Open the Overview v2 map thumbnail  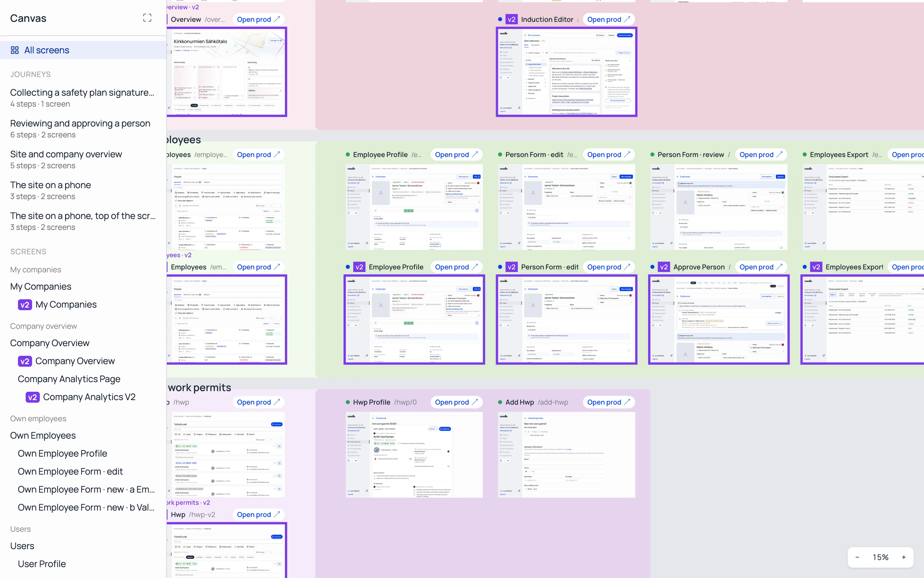pos(227,72)
